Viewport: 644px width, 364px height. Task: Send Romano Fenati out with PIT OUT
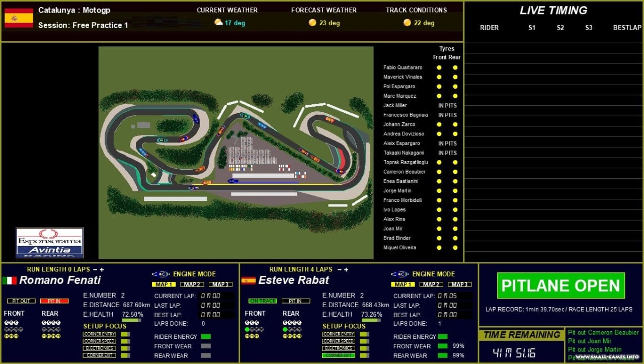(21, 301)
